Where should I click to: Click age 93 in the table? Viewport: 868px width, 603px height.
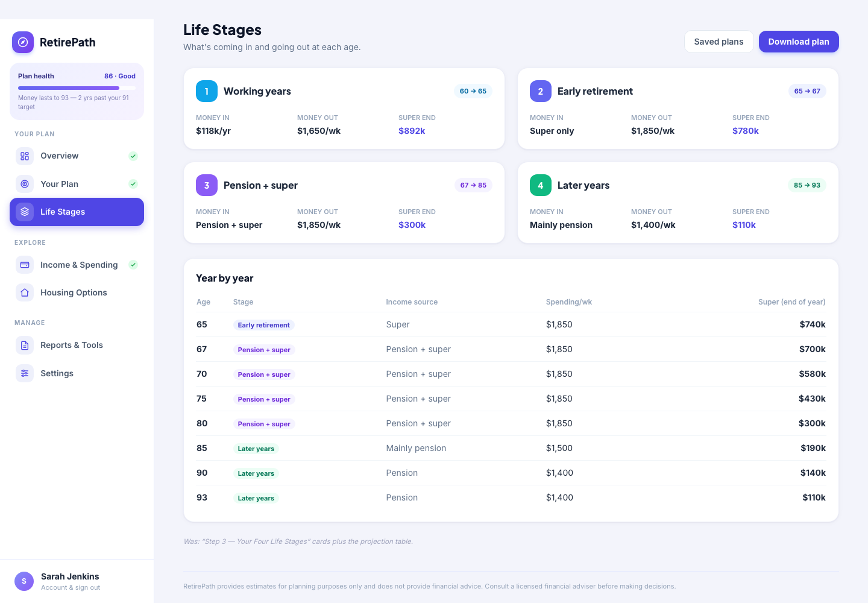click(202, 497)
